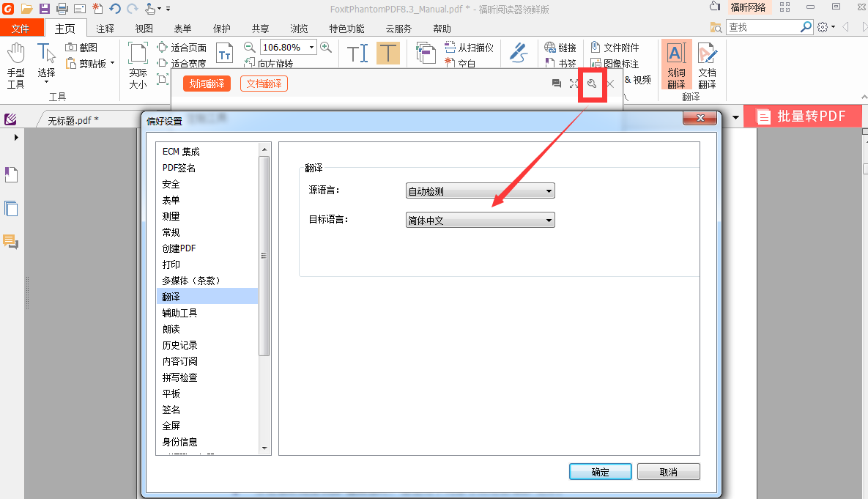Select the 无标题.pdf document tab
This screenshot has width=868, height=499.
click(73, 120)
